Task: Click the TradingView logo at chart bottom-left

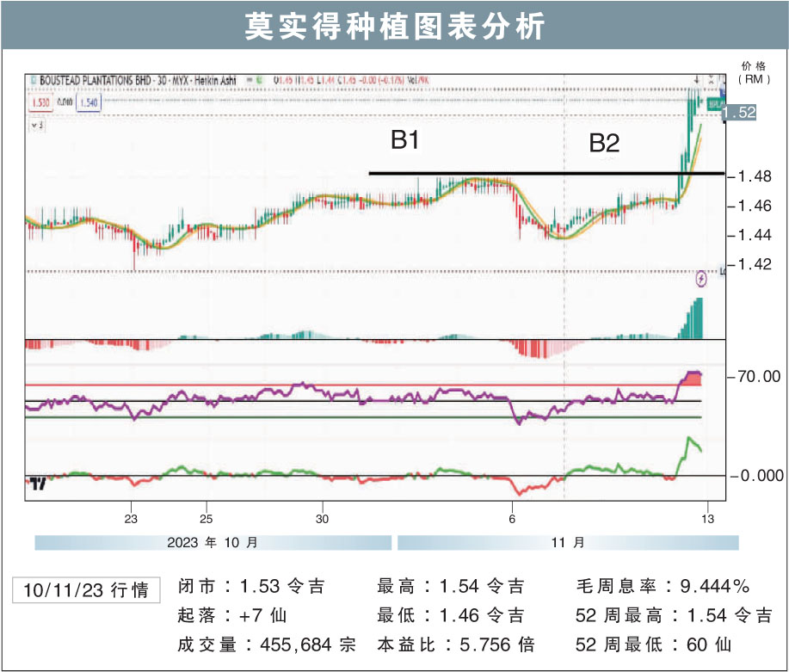Action: click(x=37, y=484)
